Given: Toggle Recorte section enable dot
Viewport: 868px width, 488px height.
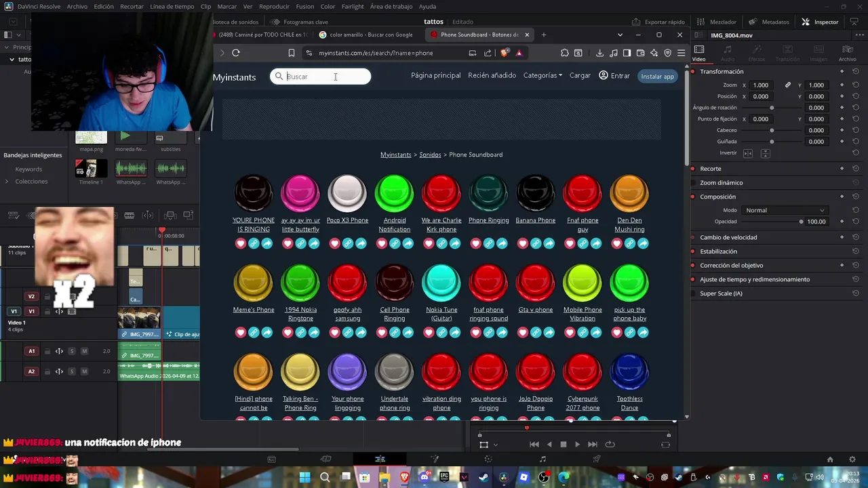Looking at the screenshot, I should click(693, 169).
